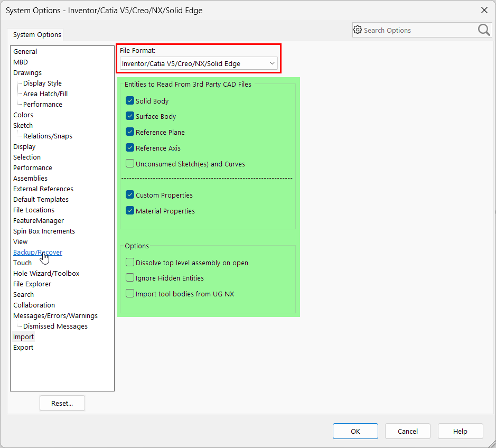Screen dimensions: 496x448
Task: Click the Cancel button
Action: pyautogui.click(x=407, y=431)
